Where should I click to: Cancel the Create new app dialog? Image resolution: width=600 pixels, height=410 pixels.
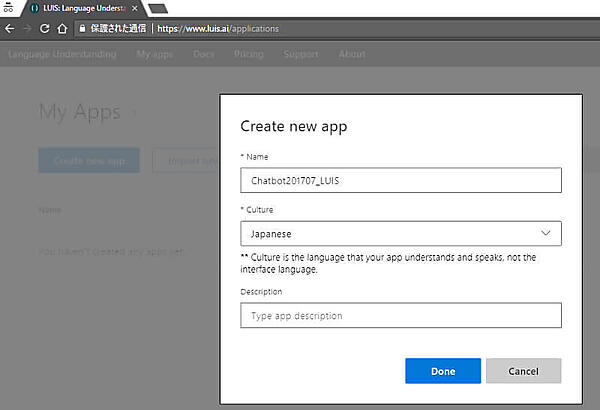tap(523, 371)
